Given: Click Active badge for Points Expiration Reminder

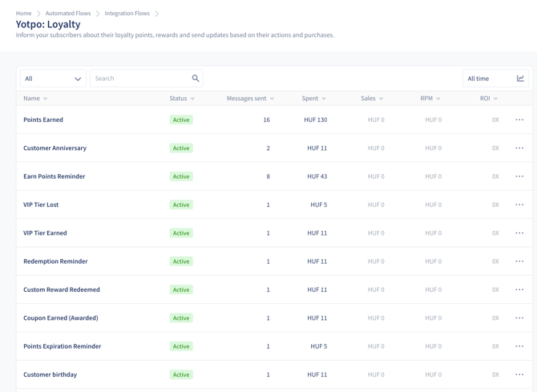Looking at the screenshot, I should [181, 346].
